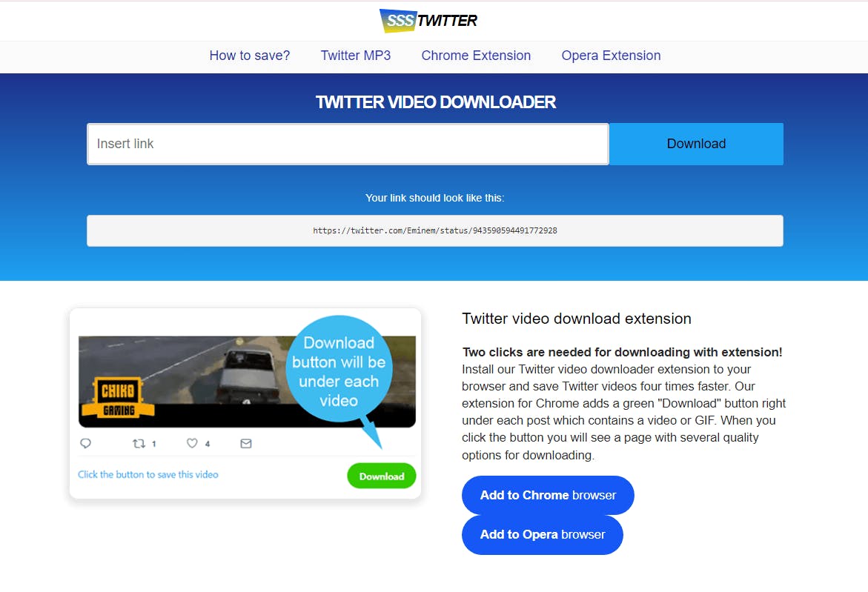The width and height of the screenshot is (868, 592).
Task: Click the Twitter Video Downloader heading
Action: point(436,102)
